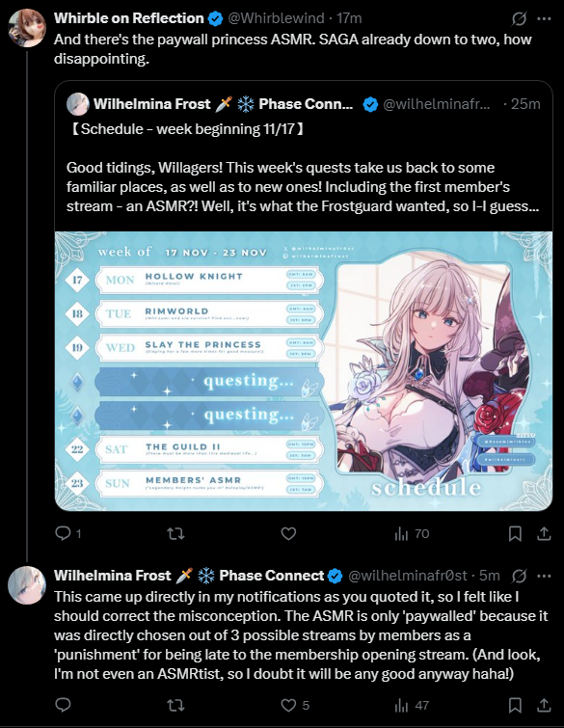Reply to Whirble on Reflection's tweet
Image resolution: width=564 pixels, height=728 pixels.
pos(67,533)
